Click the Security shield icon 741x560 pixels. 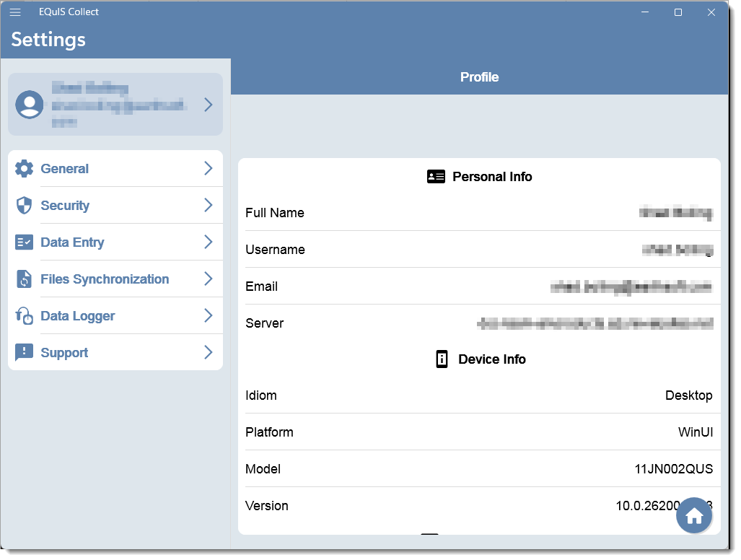24,205
